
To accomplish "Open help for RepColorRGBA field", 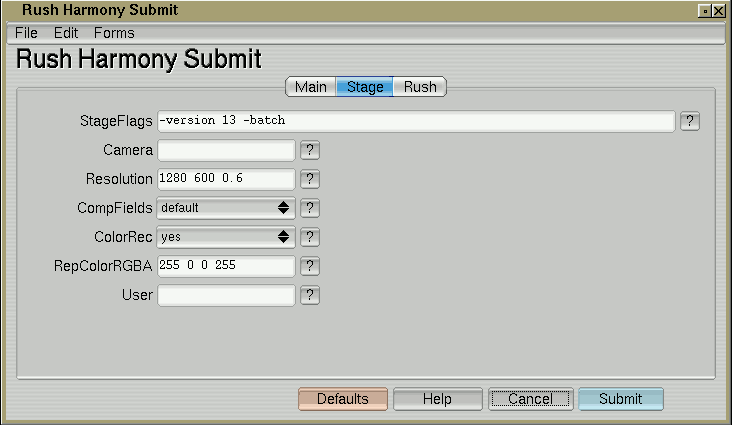I will (310, 266).
